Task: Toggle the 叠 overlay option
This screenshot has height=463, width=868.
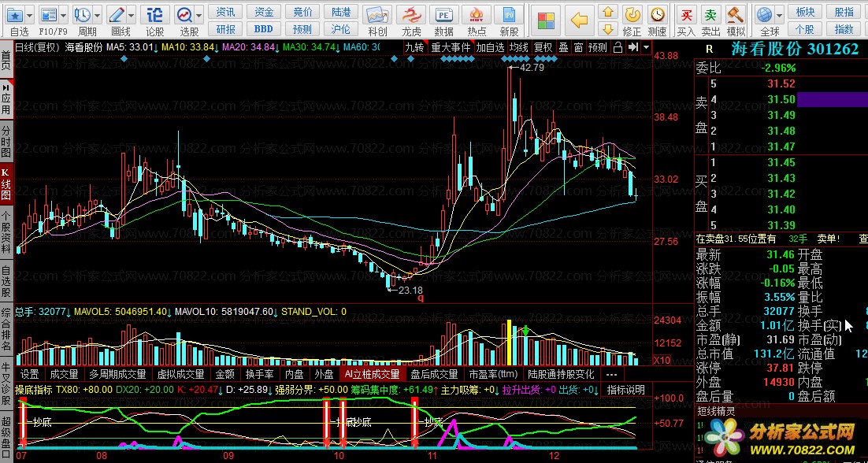Action: [563, 47]
